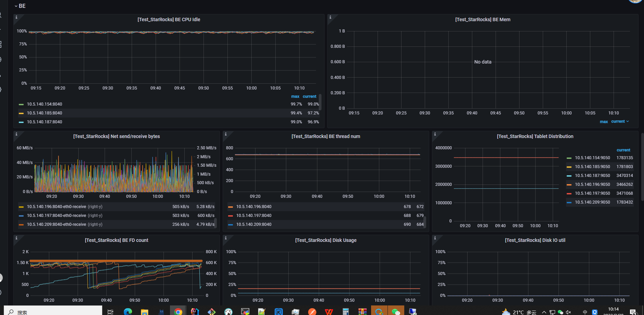This screenshot has height=315, width=644.
Task: Click color swatch for 10.5.140.197:8040 thread series
Action: click(x=231, y=216)
